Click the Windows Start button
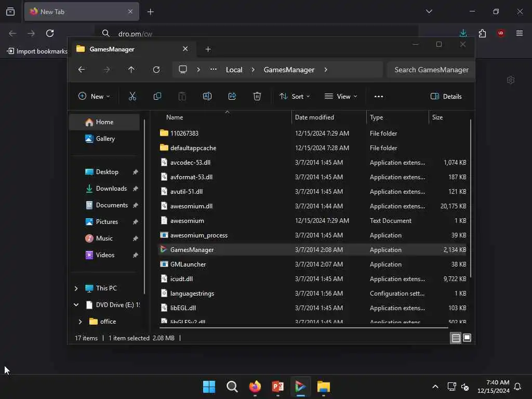The height and width of the screenshot is (399, 532). [x=209, y=387]
